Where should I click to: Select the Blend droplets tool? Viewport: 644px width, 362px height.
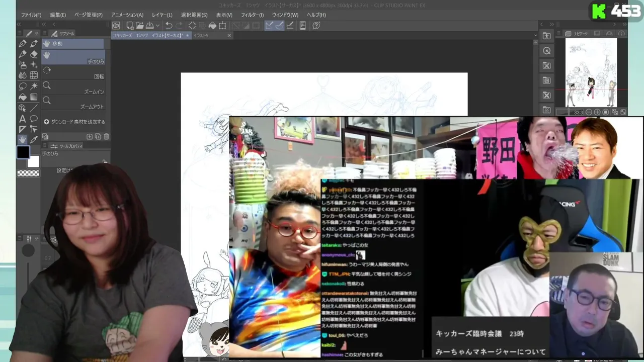tap(23, 75)
